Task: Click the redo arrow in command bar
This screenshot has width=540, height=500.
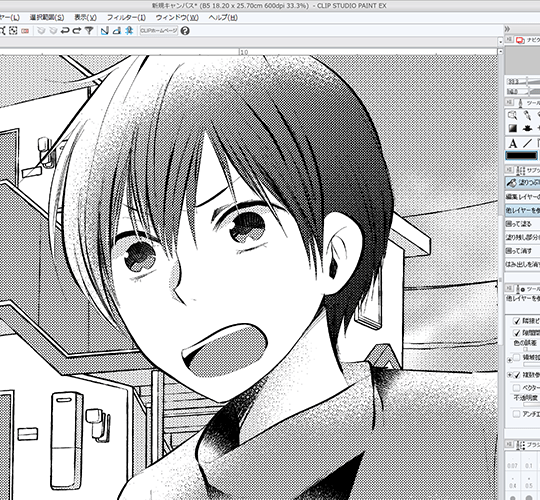Action: pos(77,31)
